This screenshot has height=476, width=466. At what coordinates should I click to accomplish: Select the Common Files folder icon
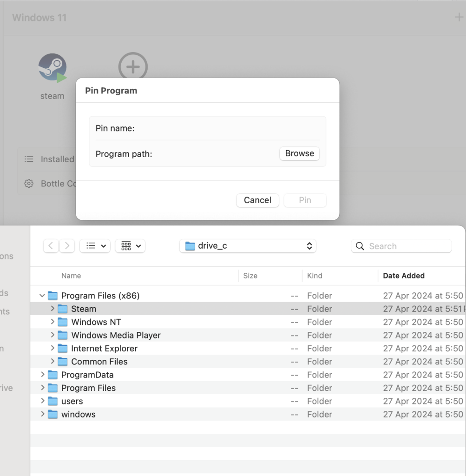point(63,362)
